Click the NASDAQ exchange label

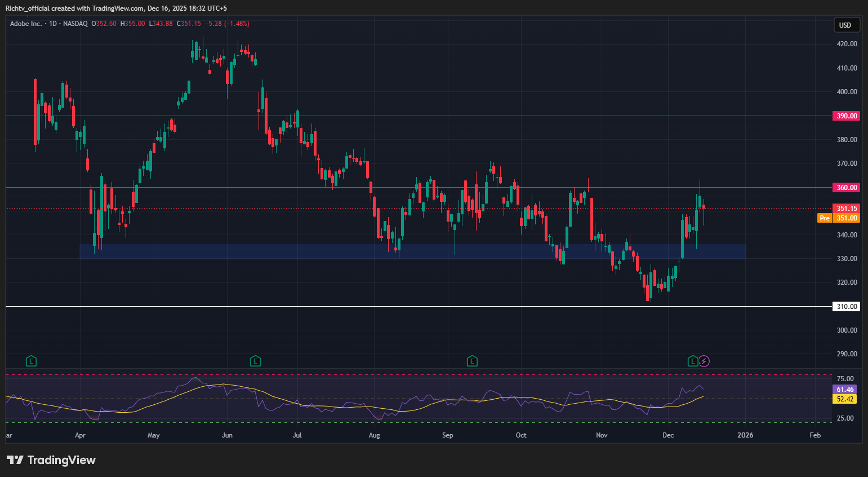tap(75, 24)
